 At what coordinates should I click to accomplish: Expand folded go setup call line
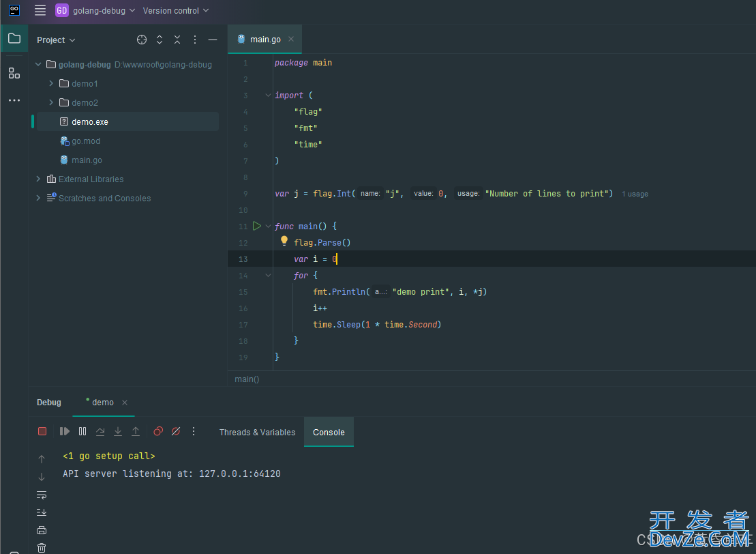point(109,456)
